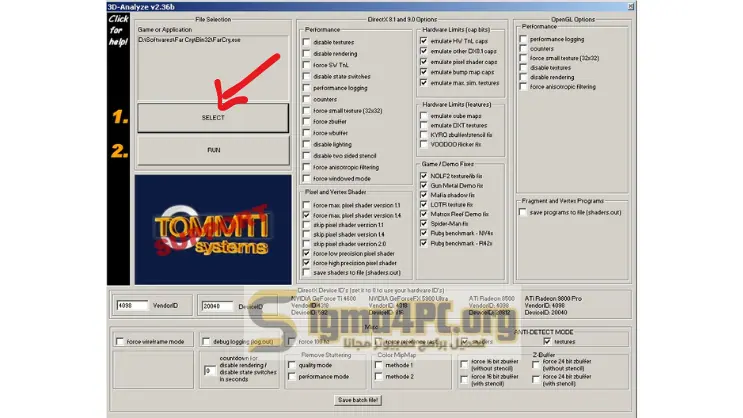
Task: Click the Save batch file button
Action: (358, 399)
